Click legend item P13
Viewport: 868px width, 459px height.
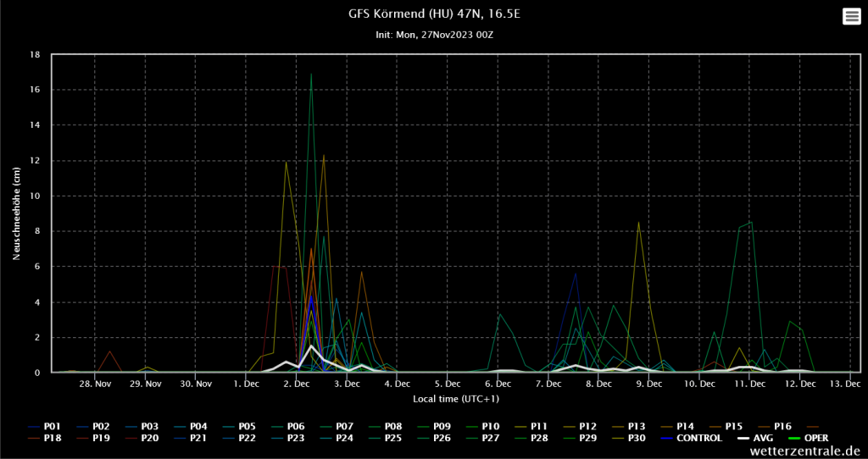637,426
